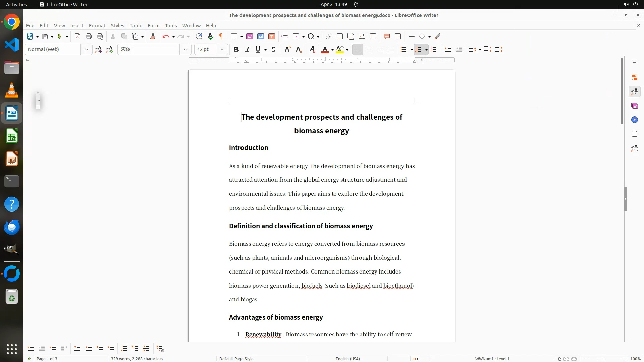Open the Navigator sidebar panel
Viewport: 644px width, 362px height.
click(x=634, y=120)
